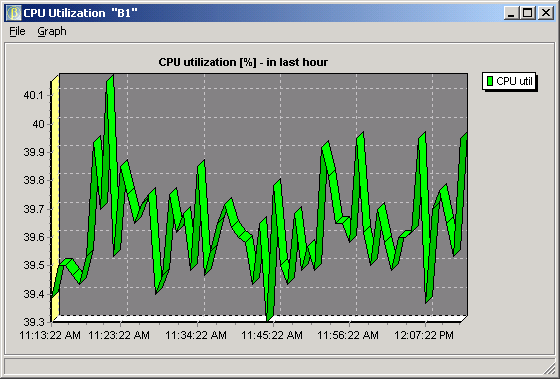
Task: Click the 12:07:22 PM time axis label
Action: point(424,335)
